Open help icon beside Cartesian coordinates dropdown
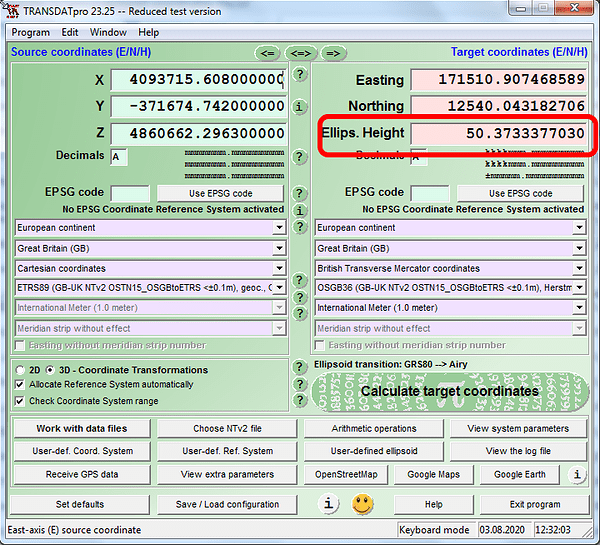Image resolution: width=600 pixels, height=545 pixels. tap(300, 280)
